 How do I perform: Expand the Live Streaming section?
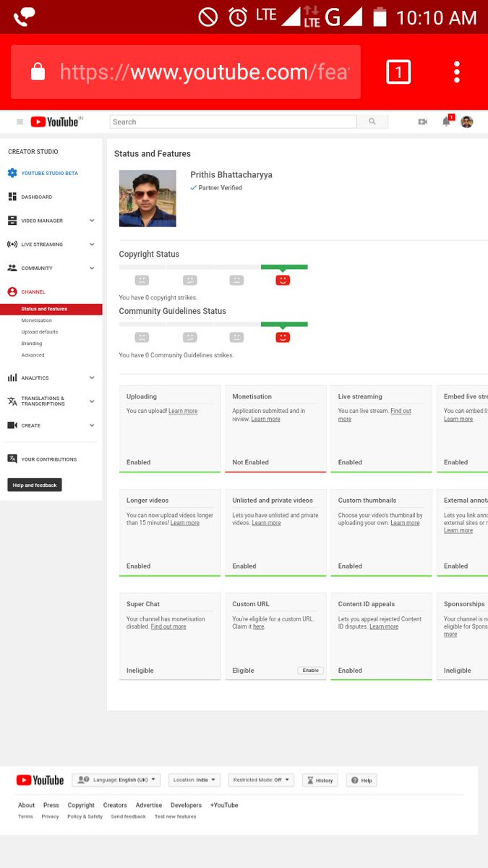[x=92, y=244]
